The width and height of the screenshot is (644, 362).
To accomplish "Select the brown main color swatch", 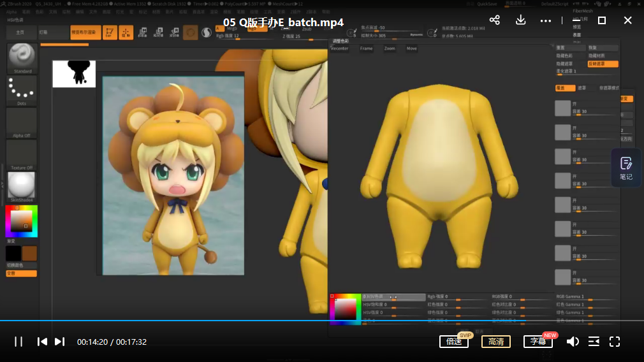I will [x=29, y=253].
